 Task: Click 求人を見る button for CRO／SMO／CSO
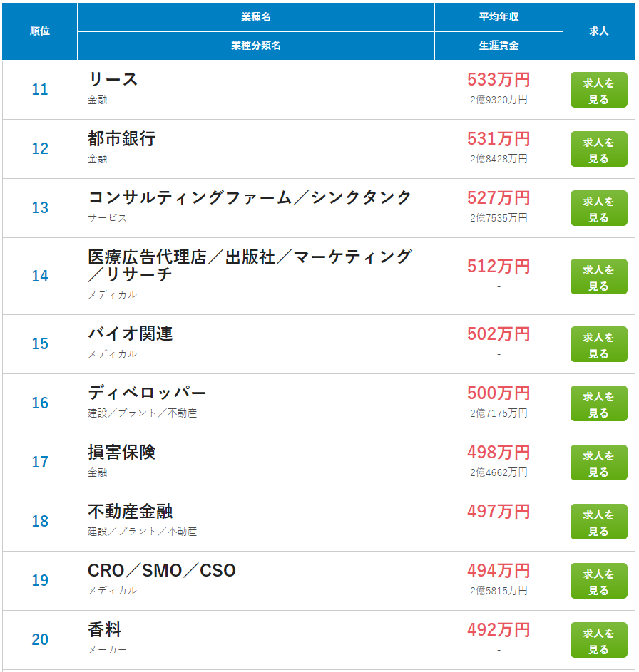[598, 581]
